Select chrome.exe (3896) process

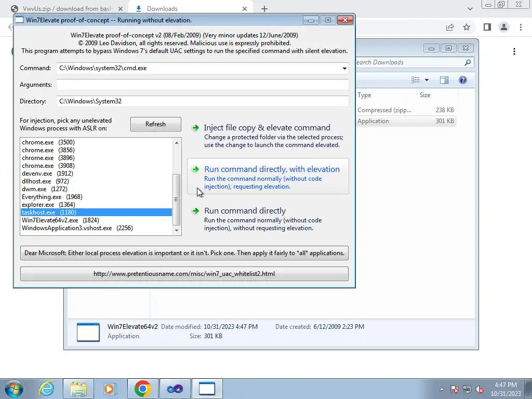coord(96,158)
